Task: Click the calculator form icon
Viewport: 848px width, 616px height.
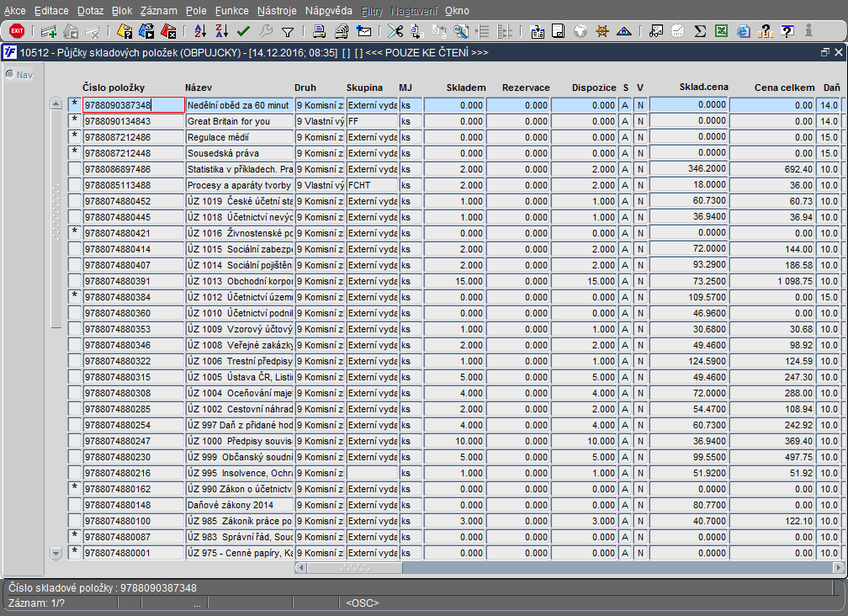Action: tap(537, 31)
